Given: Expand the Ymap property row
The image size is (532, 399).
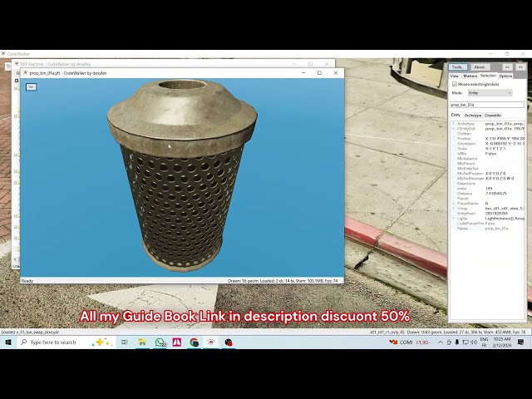Looking at the screenshot, I should click(x=454, y=209).
